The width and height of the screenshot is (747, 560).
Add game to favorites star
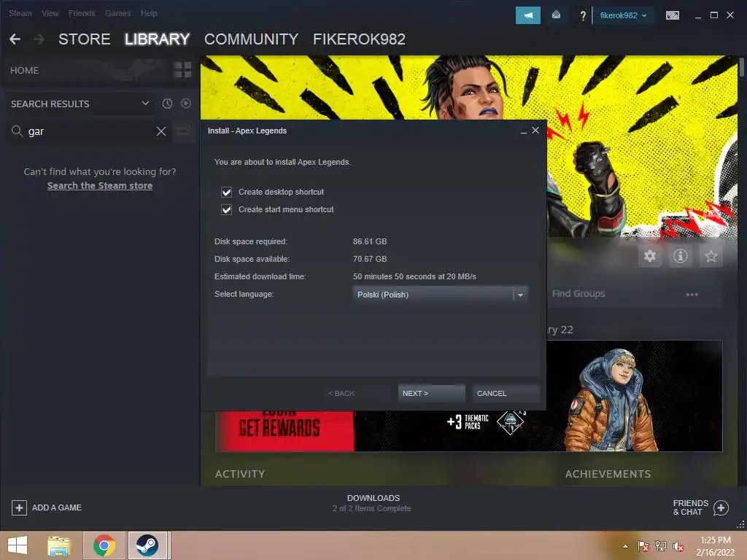[711, 256]
